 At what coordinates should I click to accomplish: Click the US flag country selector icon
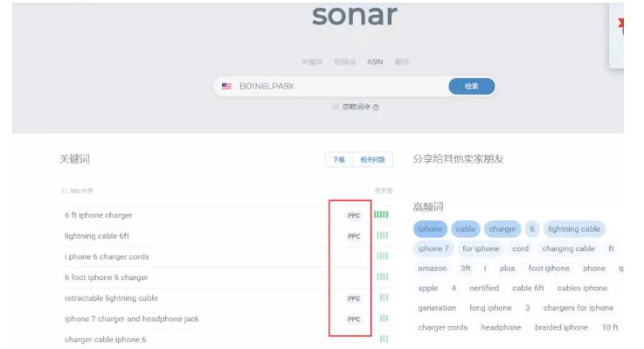point(226,87)
